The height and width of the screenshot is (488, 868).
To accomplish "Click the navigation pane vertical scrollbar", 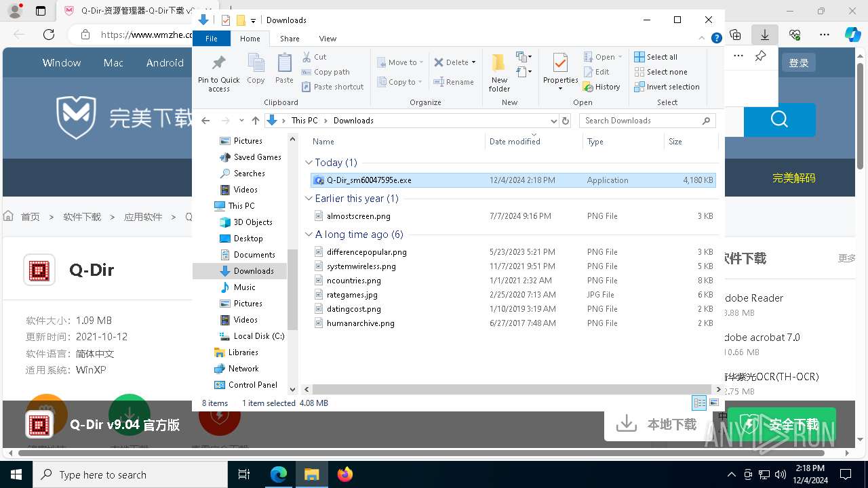I will pos(293,290).
